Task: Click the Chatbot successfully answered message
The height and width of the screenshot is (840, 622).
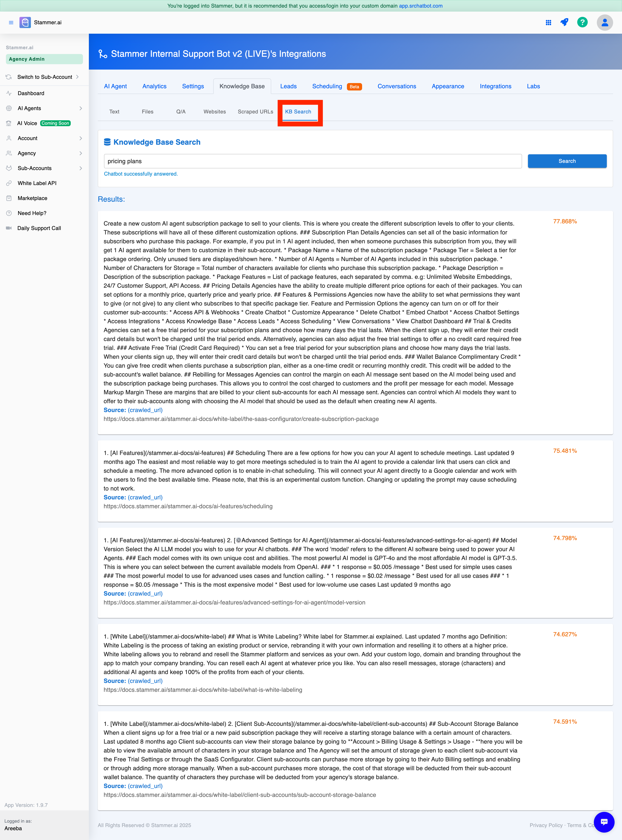Action: [141, 174]
